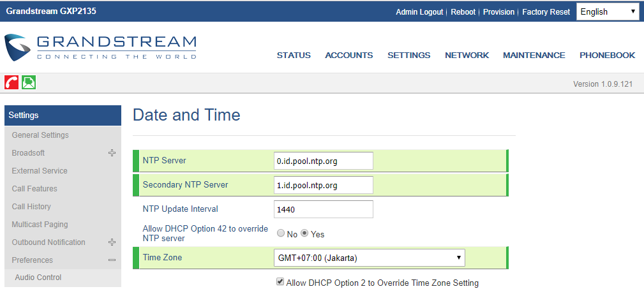Collapse the Preferences minus icon

point(112,260)
